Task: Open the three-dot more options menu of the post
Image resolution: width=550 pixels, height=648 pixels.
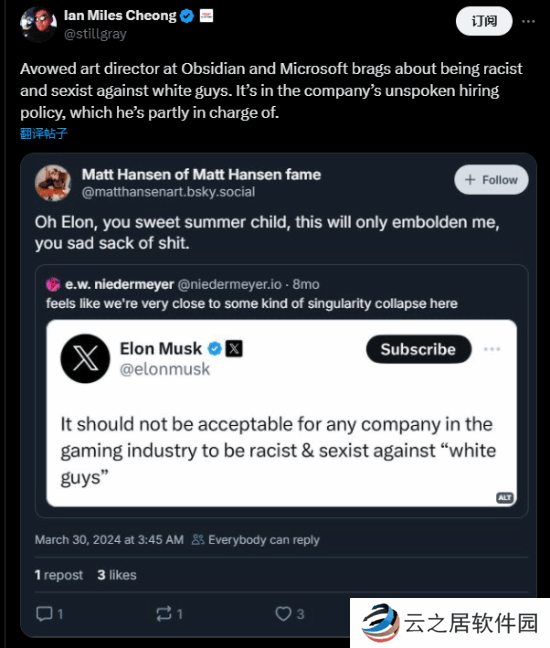Action: [528, 21]
